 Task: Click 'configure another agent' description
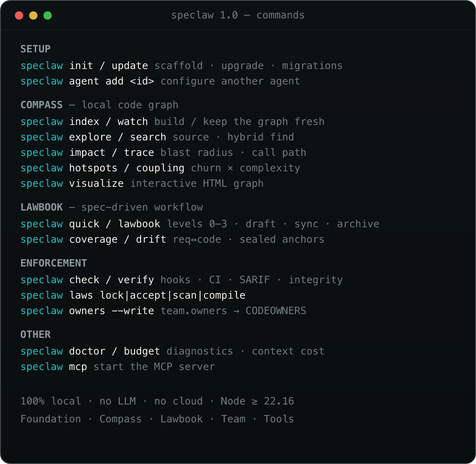point(230,81)
